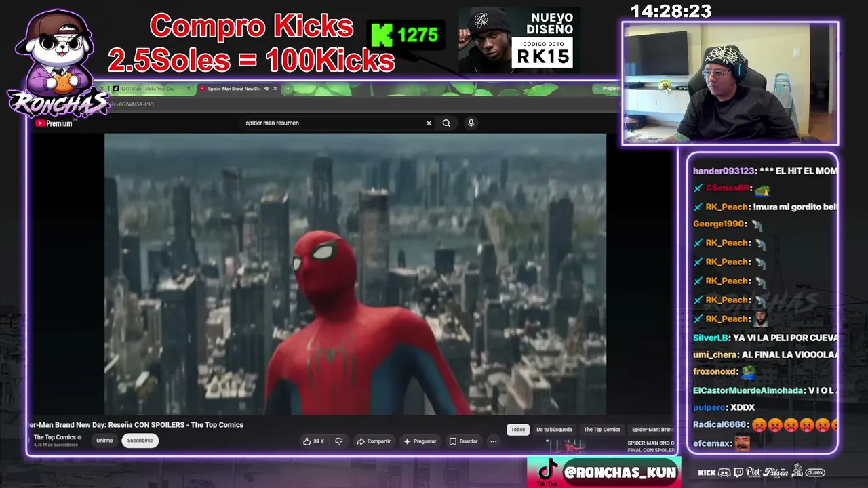The image size is (868, 488).
Task: Click the Discord icon in the sponsor bar
Action: click(724, 472)
